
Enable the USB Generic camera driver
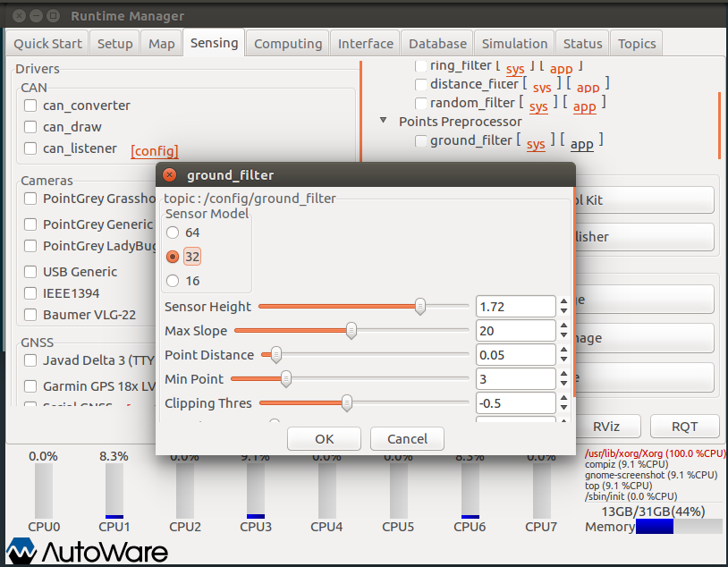click(x=30, y=271)
